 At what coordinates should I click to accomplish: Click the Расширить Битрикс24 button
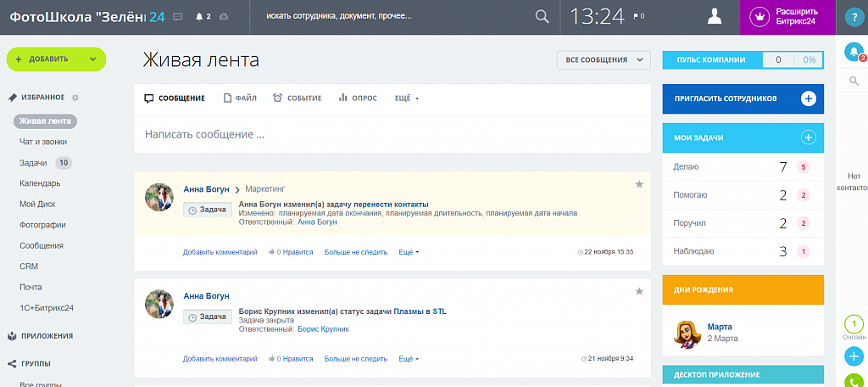(787, 17)
